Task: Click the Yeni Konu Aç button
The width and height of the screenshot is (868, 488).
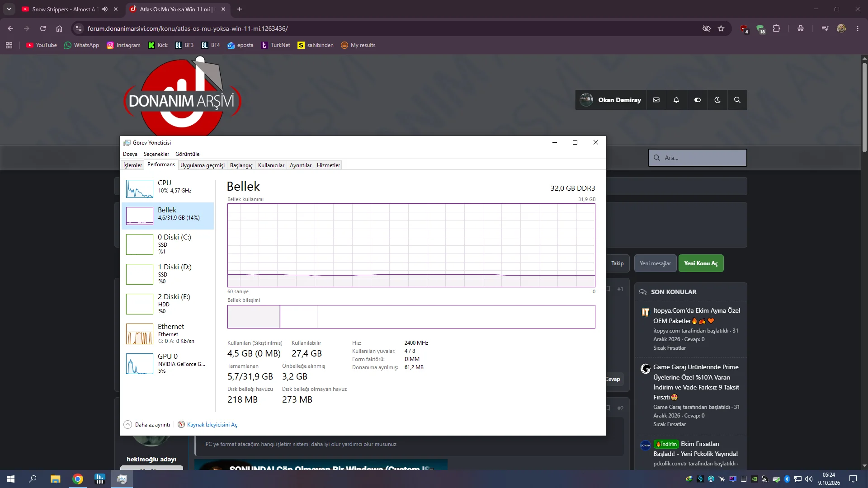Action: [x=701, y=263]
